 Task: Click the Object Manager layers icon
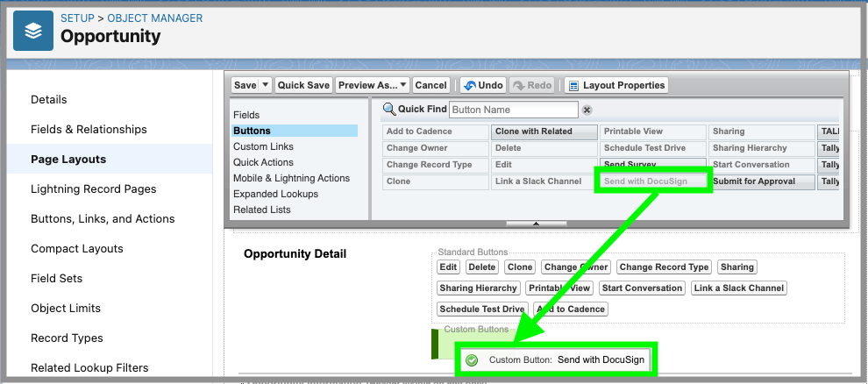click(x=32, y=31)
